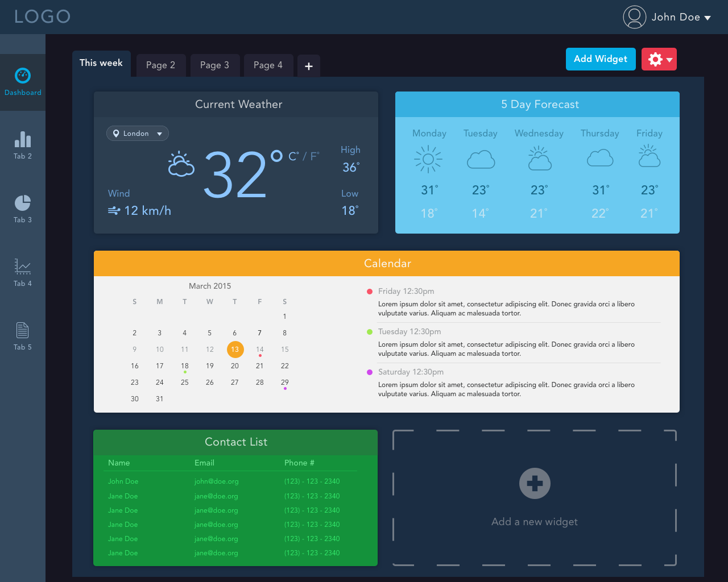Click the Email column header
728x582 pixels.
pyautogui.click(x=204, y=463)
